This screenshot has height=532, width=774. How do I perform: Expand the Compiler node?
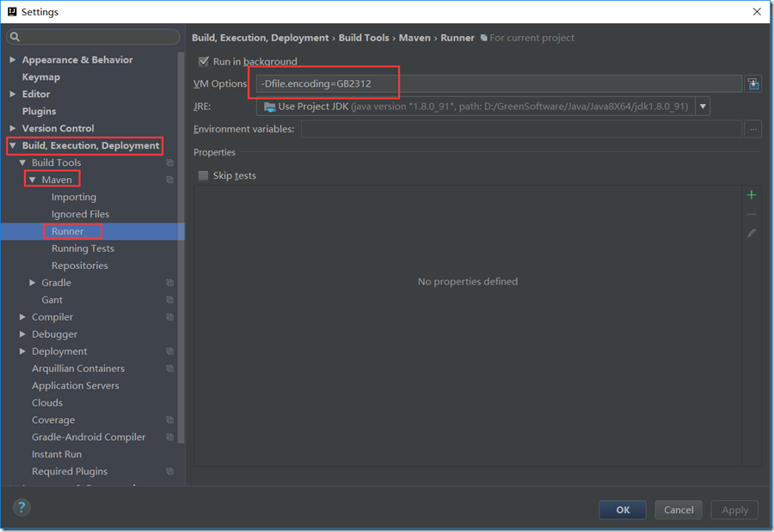[22, 317]
